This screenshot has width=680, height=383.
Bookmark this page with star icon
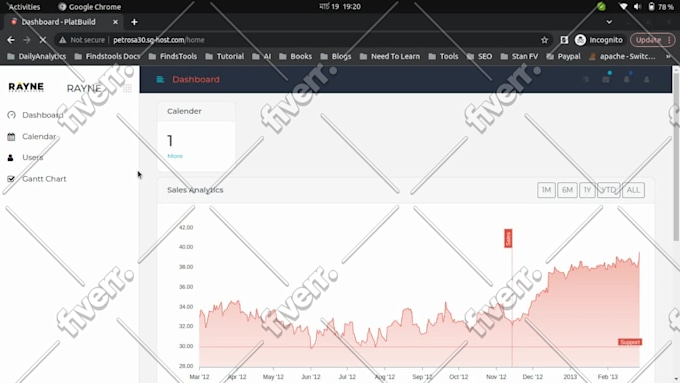pos(545,40)
